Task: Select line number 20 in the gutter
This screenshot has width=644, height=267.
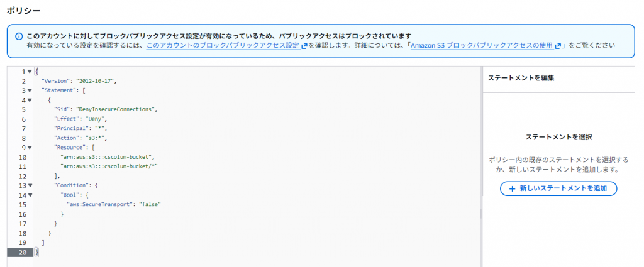Action: tap(21, 252)
